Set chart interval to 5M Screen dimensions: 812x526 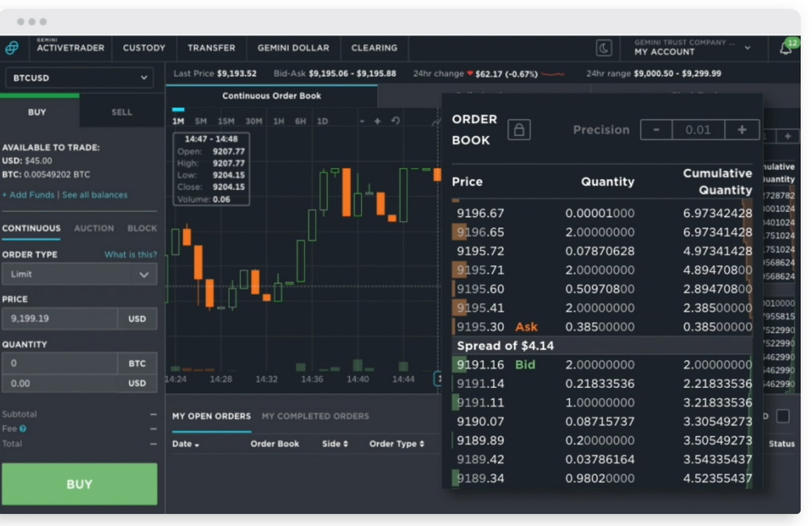201,121
